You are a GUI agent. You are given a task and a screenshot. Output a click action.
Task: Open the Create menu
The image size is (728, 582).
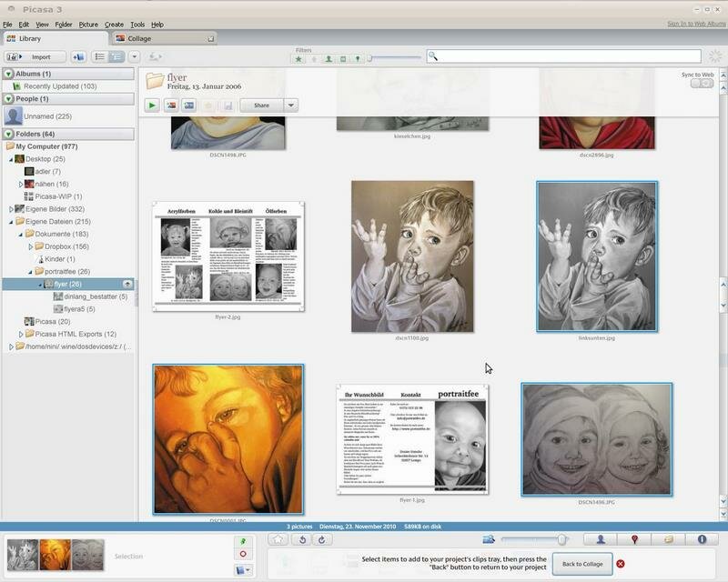[114, 25]
